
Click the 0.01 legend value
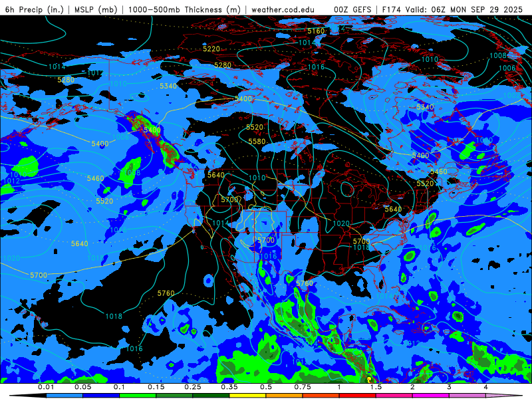46,387
